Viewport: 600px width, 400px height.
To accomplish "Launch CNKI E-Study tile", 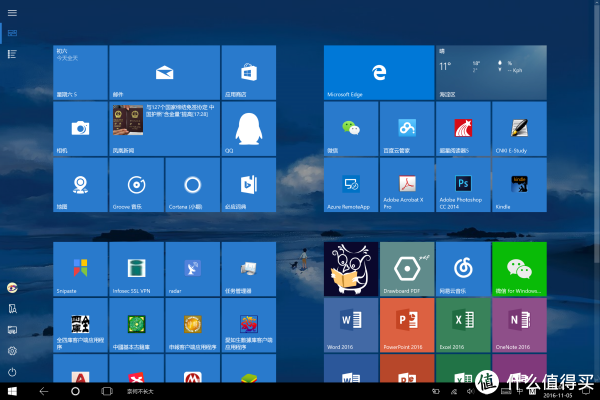I will tap(519, 129).
